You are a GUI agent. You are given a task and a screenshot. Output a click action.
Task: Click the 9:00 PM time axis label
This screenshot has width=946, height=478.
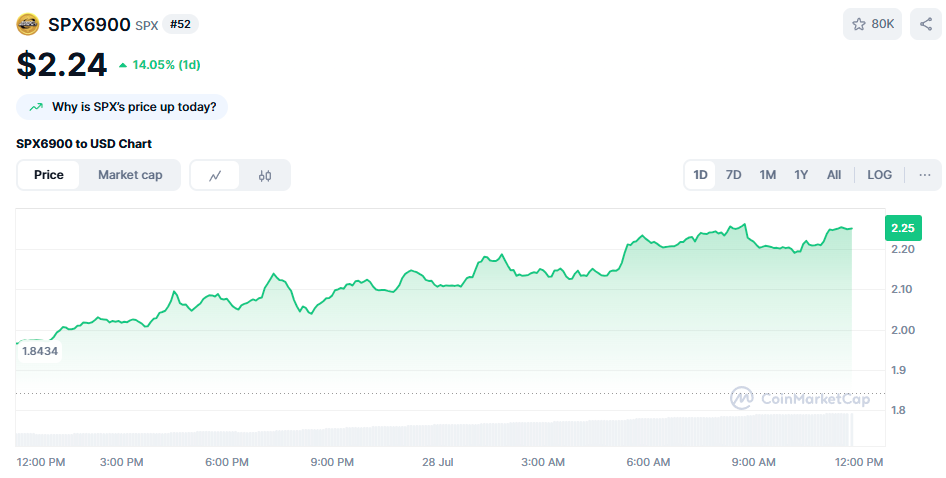(x=332, y=462)
